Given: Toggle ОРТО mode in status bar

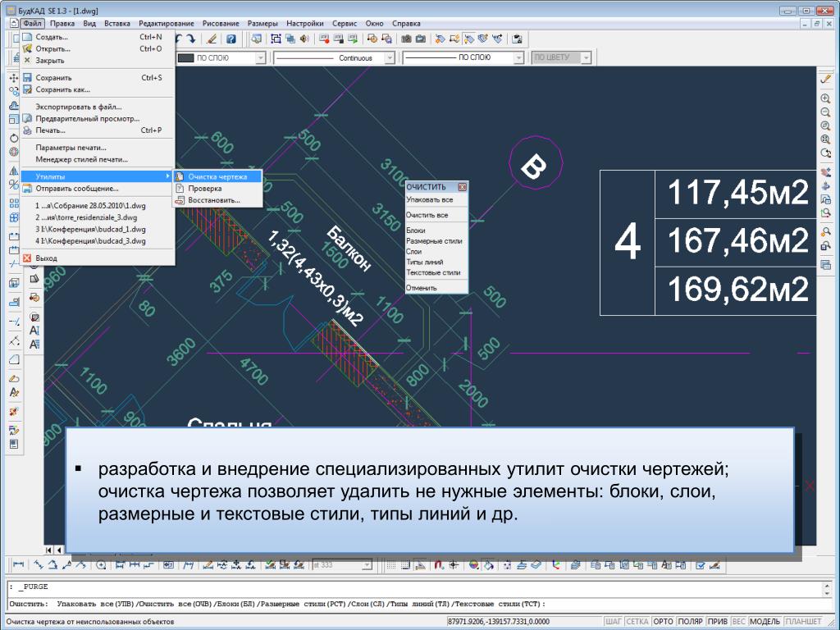Looking at the screenshot, I should pyautogui.click(x=663, y=622).
